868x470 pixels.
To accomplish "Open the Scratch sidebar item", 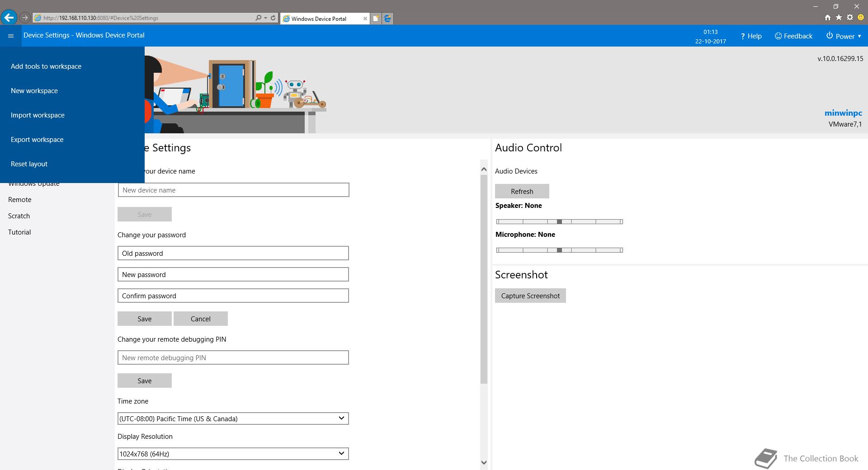I will point(19,216).
